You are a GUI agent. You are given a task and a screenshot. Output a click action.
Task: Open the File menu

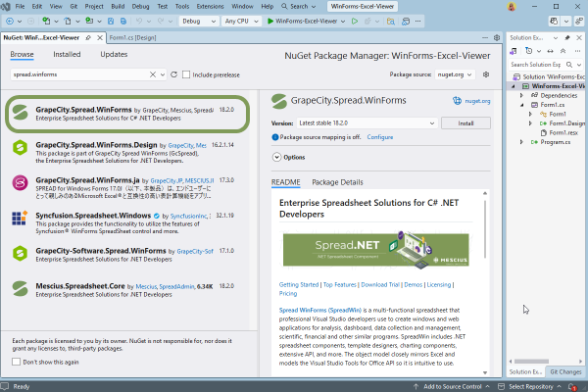tap(20, 7)
